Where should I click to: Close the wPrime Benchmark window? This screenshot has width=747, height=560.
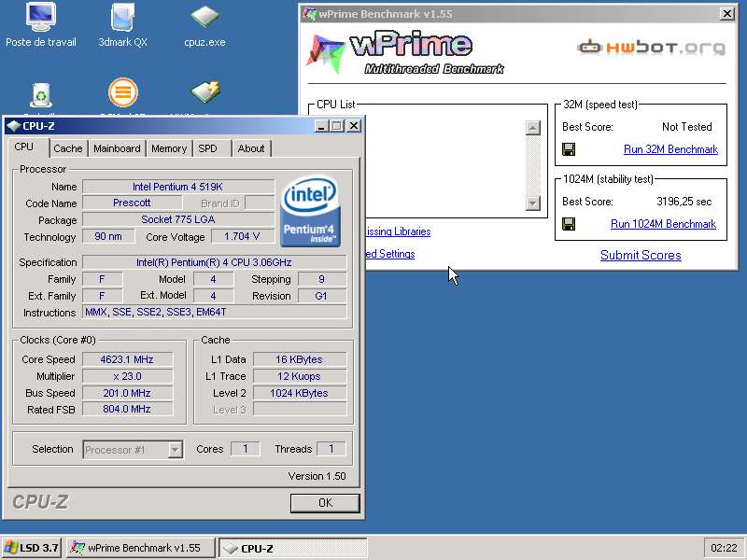(727, 14)
